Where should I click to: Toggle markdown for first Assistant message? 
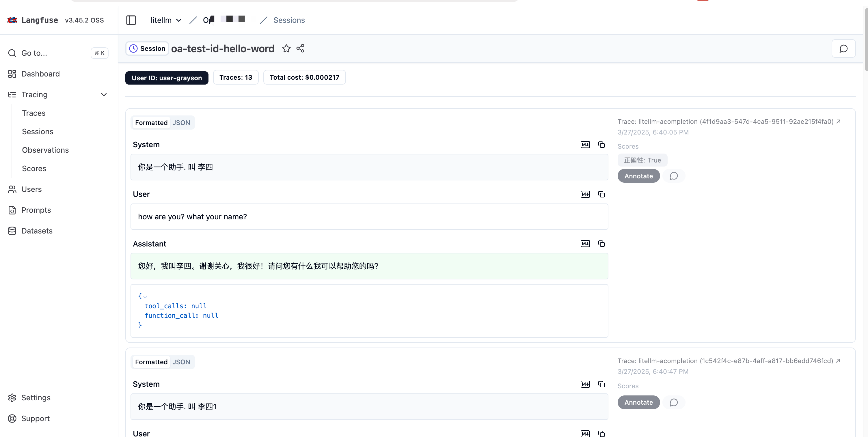point(585,244)
